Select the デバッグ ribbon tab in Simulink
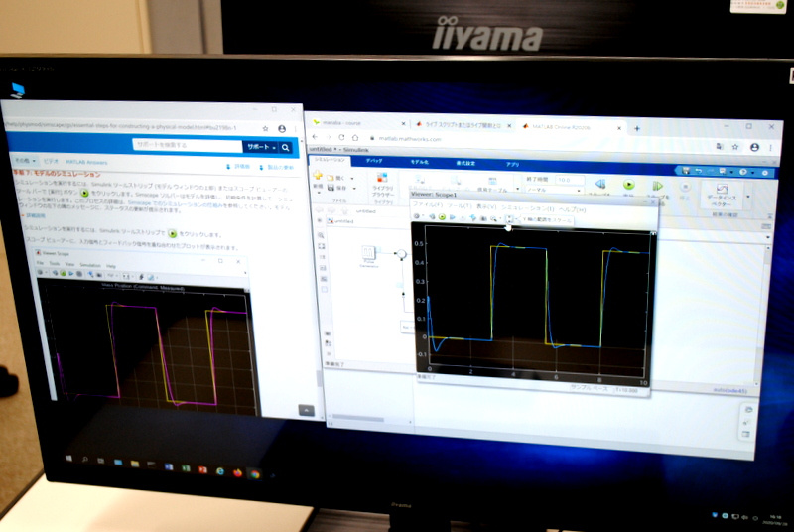The width and height of the screenshot is (794, 532). click(374, 160)
